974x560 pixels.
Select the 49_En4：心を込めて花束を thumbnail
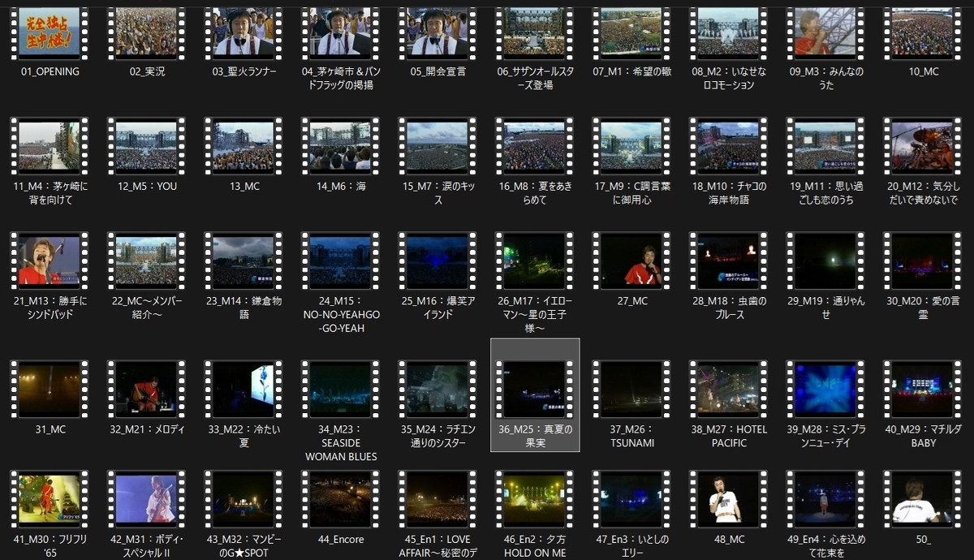click(x=826, y=499)
